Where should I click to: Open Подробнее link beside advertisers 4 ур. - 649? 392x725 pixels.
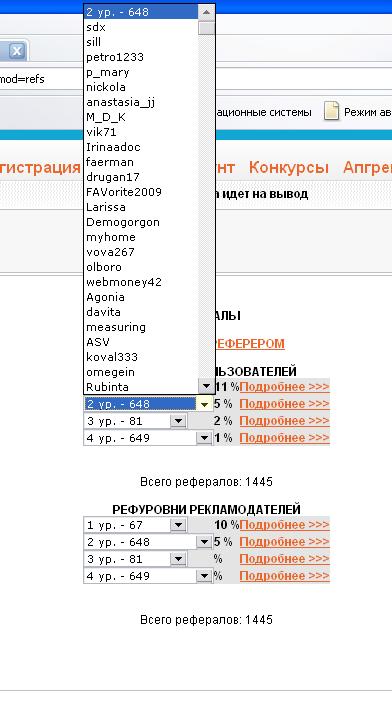284,576
